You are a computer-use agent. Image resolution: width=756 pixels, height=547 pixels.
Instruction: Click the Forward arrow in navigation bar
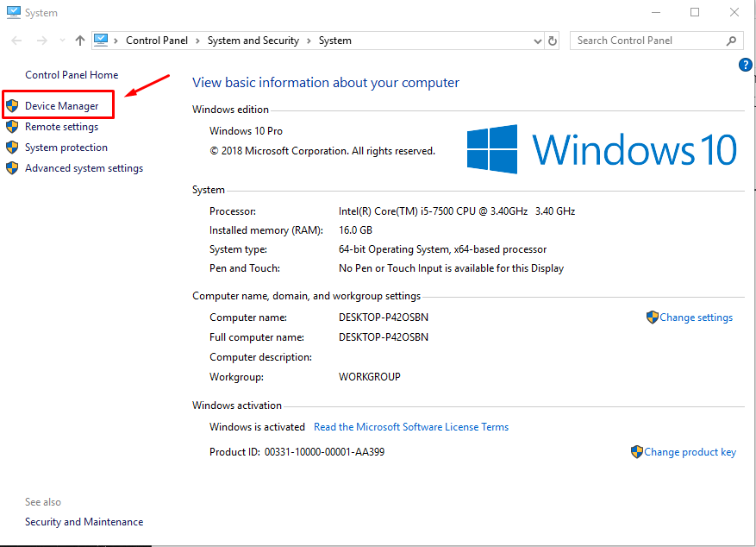click(x=42, y=41)
